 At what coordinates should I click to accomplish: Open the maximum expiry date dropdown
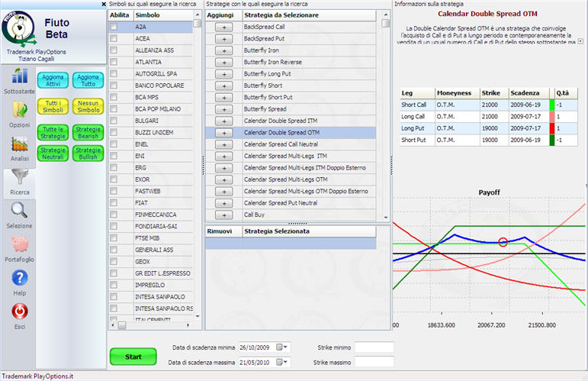pyautogui.click(x=282, y=362)
